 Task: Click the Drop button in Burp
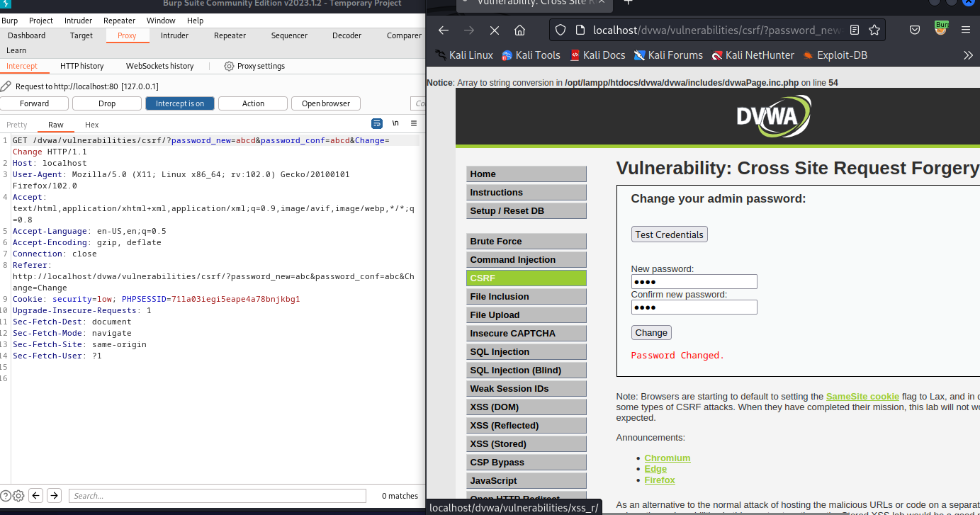(x=107, y=103)
